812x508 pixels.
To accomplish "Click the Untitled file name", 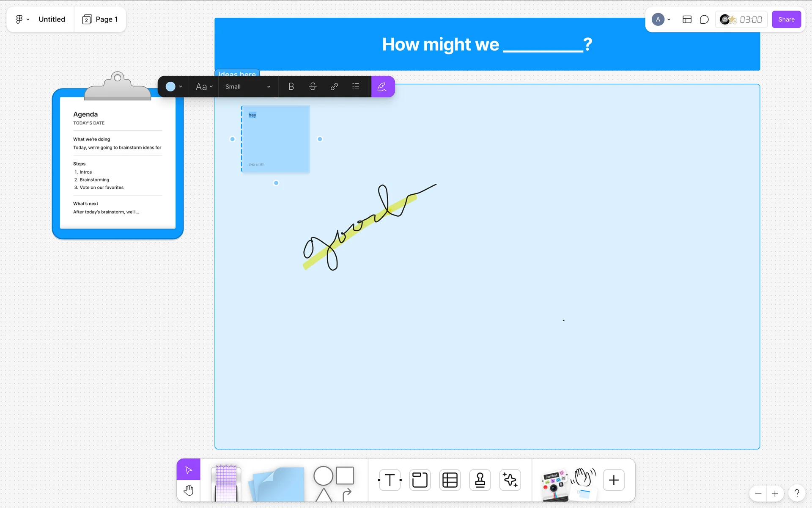I will pos(52,19).
